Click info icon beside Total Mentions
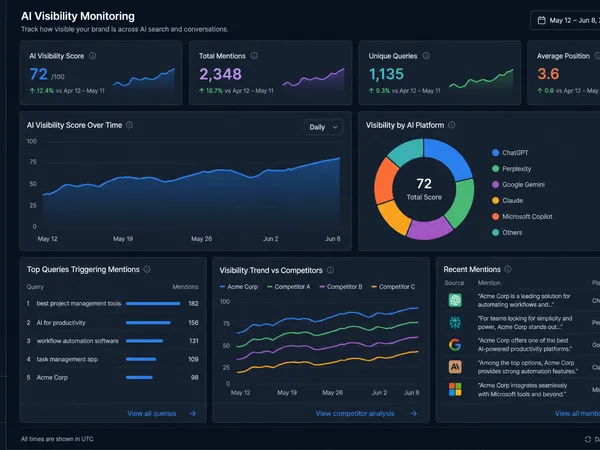Screen dimensions: 600x450 pos(254,56)
